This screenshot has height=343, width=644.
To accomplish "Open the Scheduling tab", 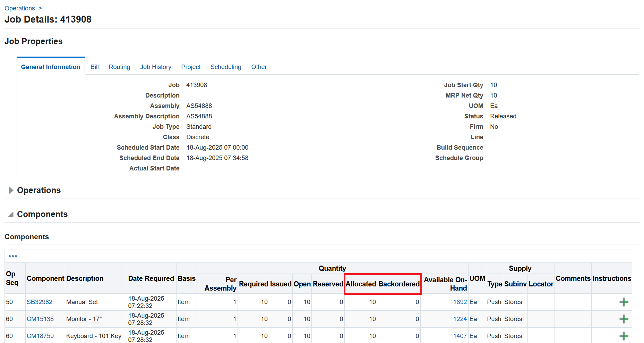I will click(226, 67).
